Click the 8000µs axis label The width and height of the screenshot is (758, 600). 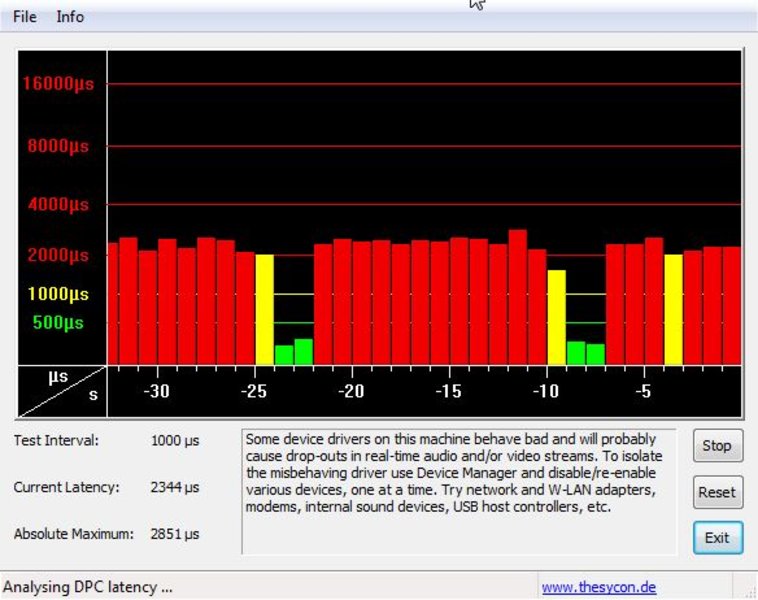[x=58, y=146]
